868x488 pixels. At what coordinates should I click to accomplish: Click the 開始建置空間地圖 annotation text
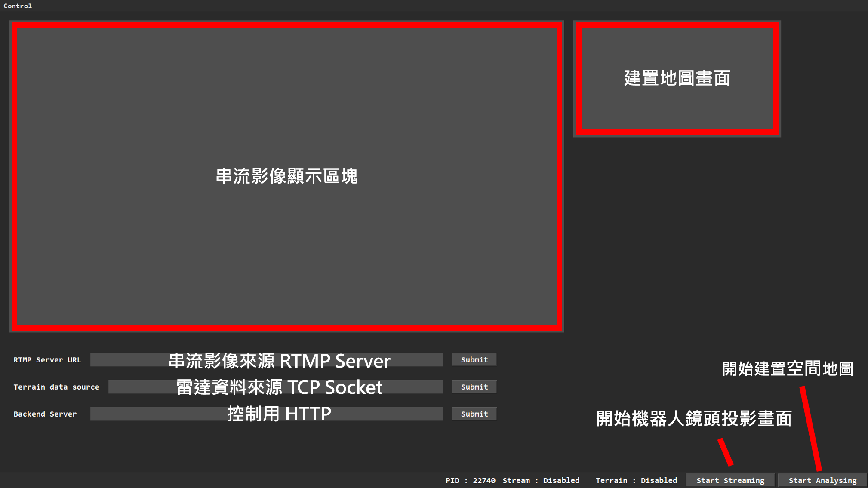(x=787, y=369)
